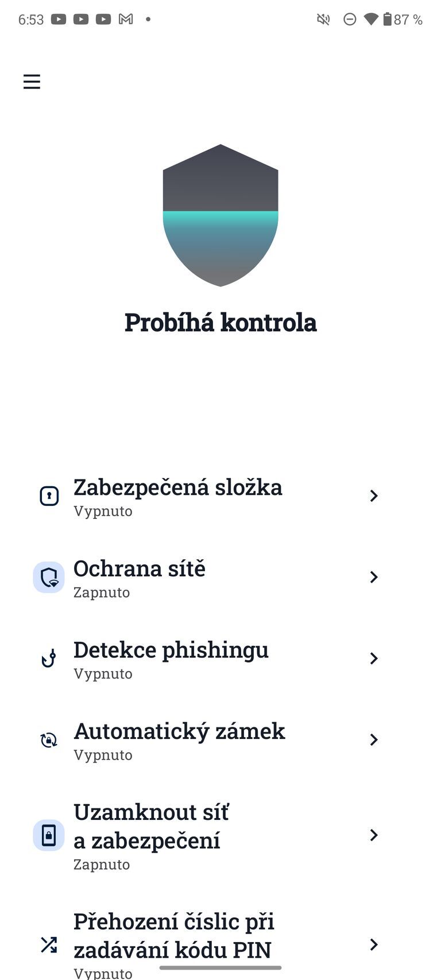
Task: Open Automatický zámek settings label
Action: [179, 732]
